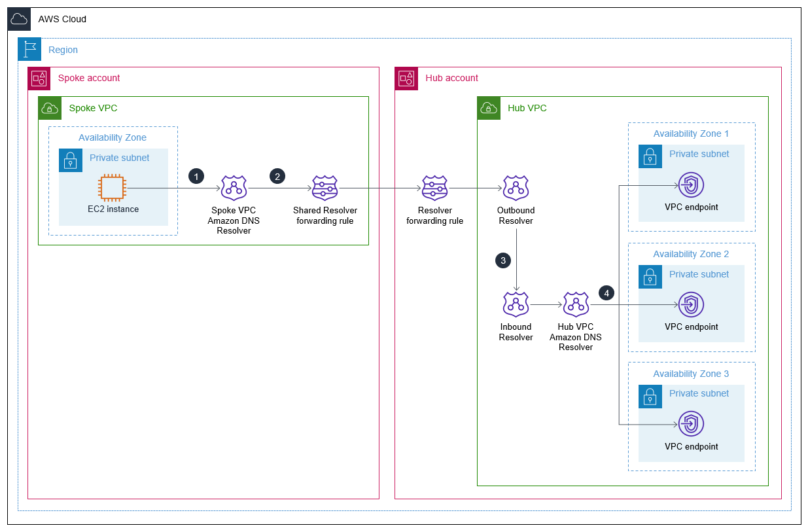The width and height of the screenshot is (808, 532).
Task: Click 'VPC endpoint' text in Availability Zone 2
Action: pos(692,327)
